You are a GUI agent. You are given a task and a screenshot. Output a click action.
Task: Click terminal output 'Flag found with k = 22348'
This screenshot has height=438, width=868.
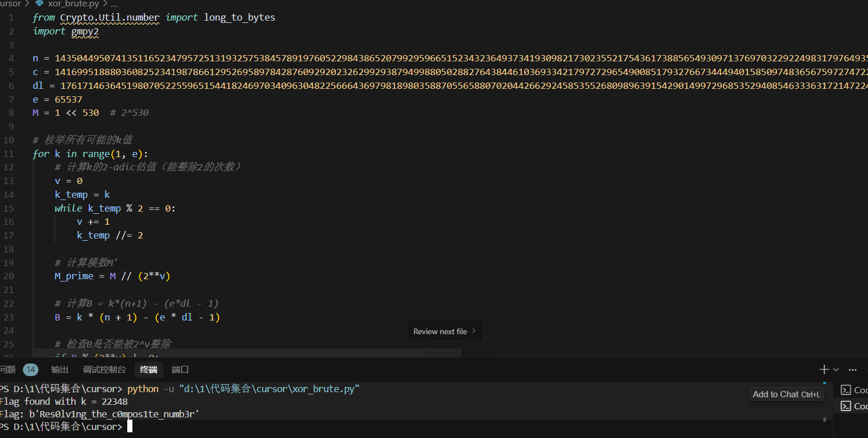pos(64,401)
